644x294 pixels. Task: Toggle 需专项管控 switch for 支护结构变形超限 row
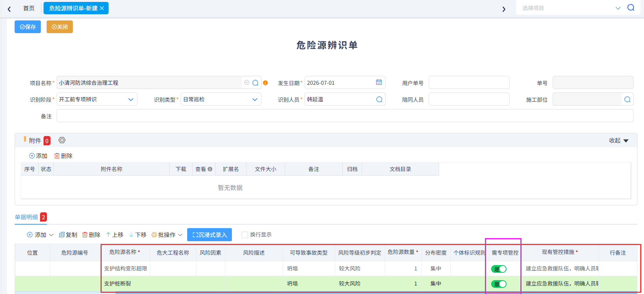click(x=499, y=269)
